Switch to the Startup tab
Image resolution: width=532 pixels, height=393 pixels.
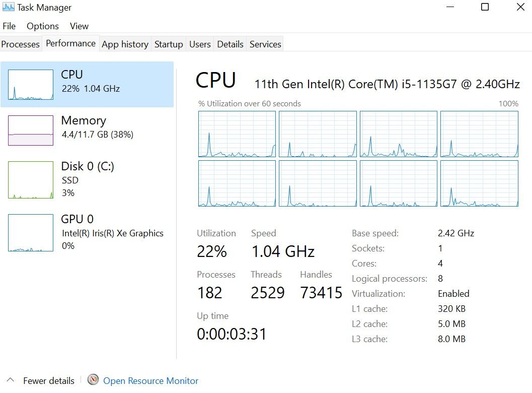click(x=169, y=44)
